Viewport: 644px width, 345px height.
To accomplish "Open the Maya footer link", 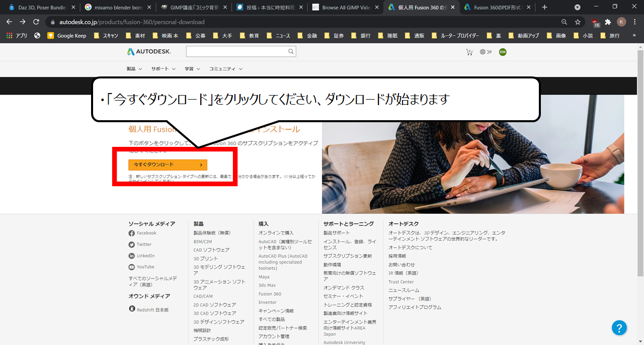I will tap(264, 277).
